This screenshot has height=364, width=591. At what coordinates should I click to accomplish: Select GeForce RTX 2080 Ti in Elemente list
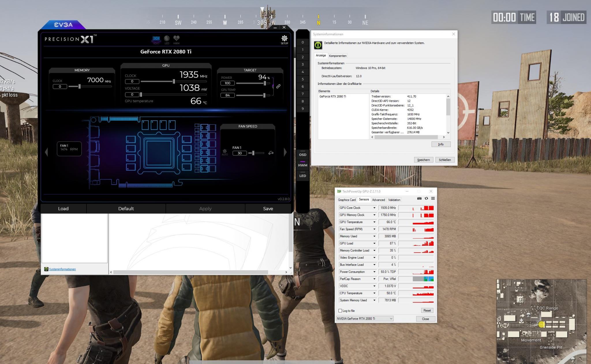pyautogui.click(x=333, y=96)
